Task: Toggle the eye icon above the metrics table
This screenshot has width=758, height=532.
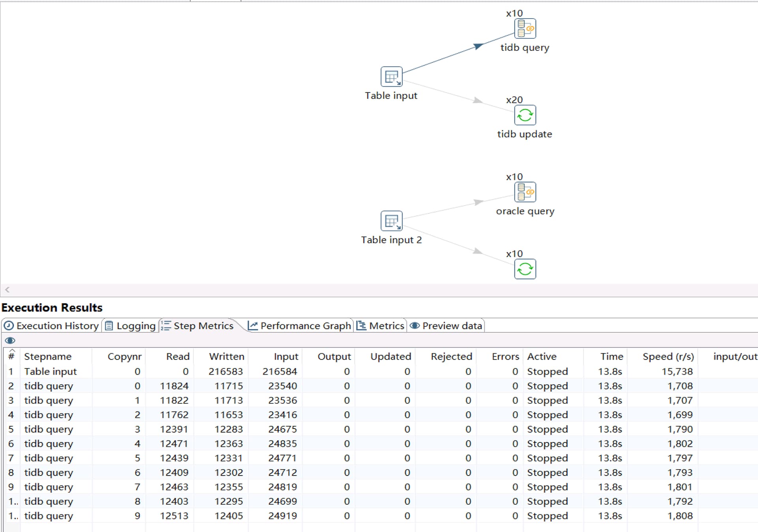Action: click(x=10, y=341)
